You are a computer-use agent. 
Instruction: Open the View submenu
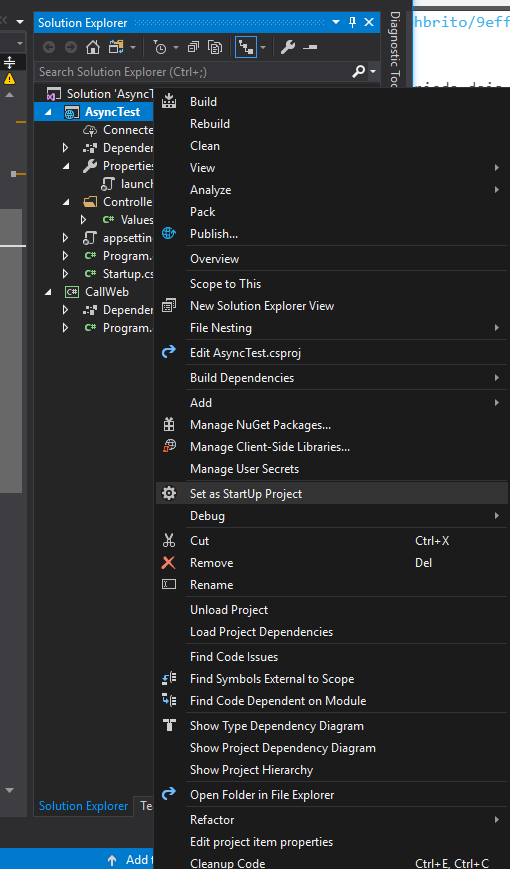(x=332, y=167)
